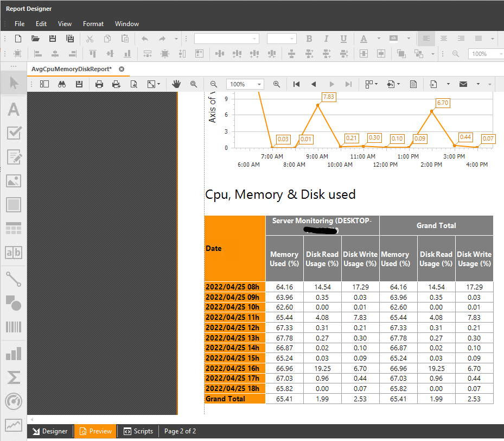This screenshot has height=441, width=504.
Task: Open the font name combo box
Action: (x=226, y=39)
